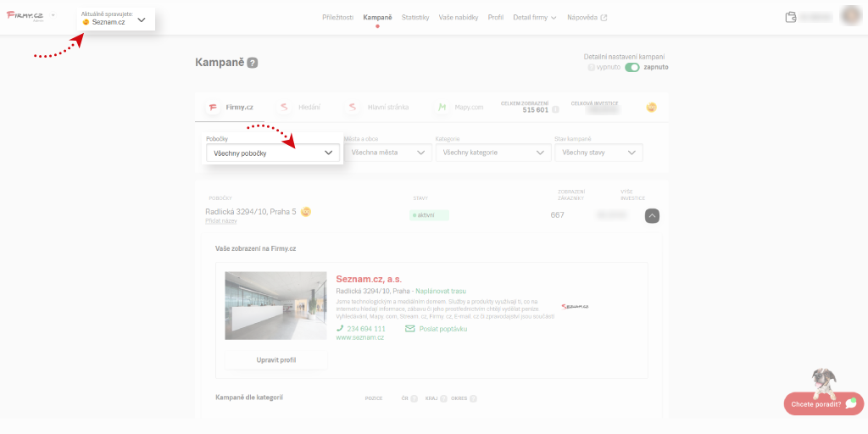Toggle the Detailní nastavení kampaní switch

pyautogui.click(x=632, y=67)
